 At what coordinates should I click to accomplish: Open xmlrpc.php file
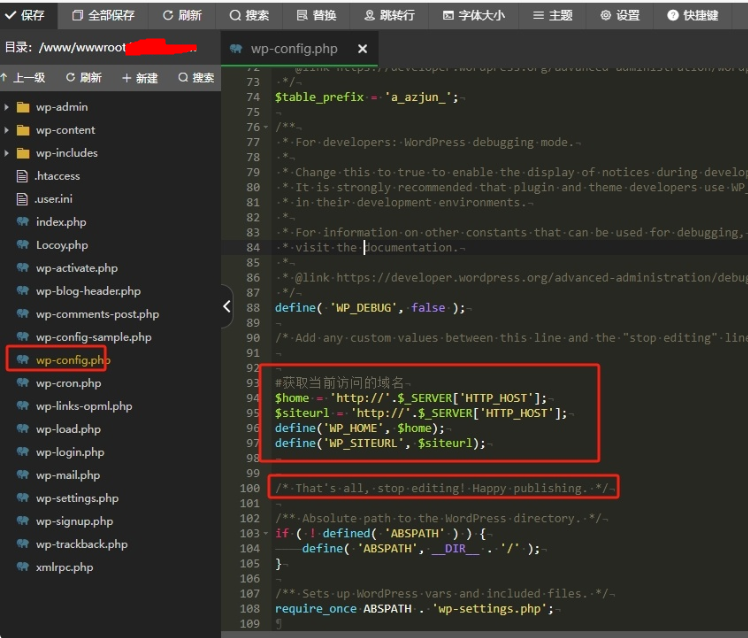click(x=64, y=567)
